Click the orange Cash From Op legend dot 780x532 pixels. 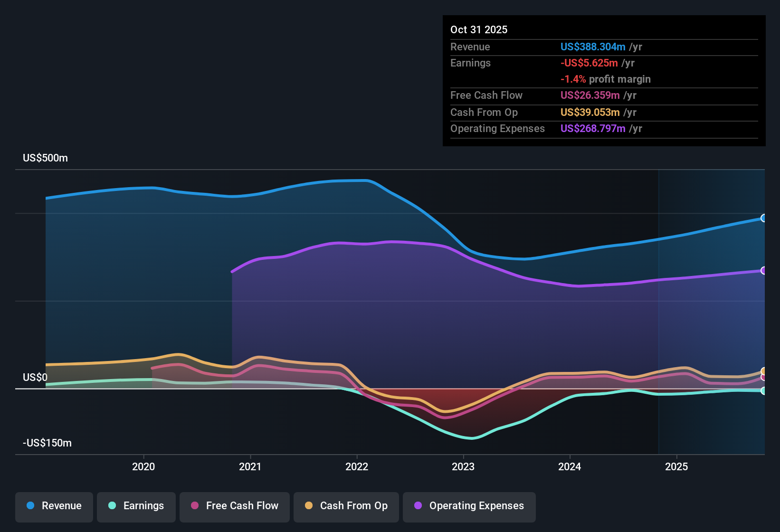point(309,506)
